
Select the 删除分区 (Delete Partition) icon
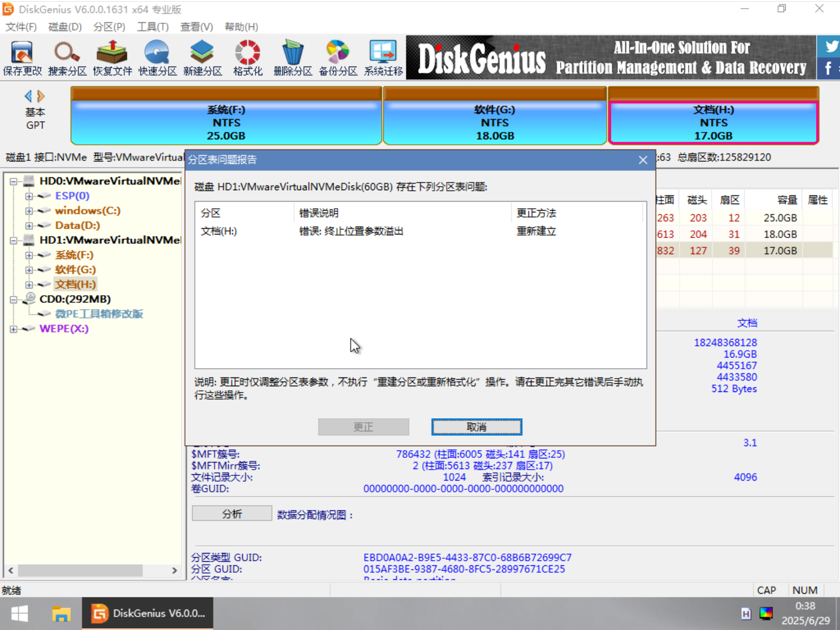coord(292,57)
